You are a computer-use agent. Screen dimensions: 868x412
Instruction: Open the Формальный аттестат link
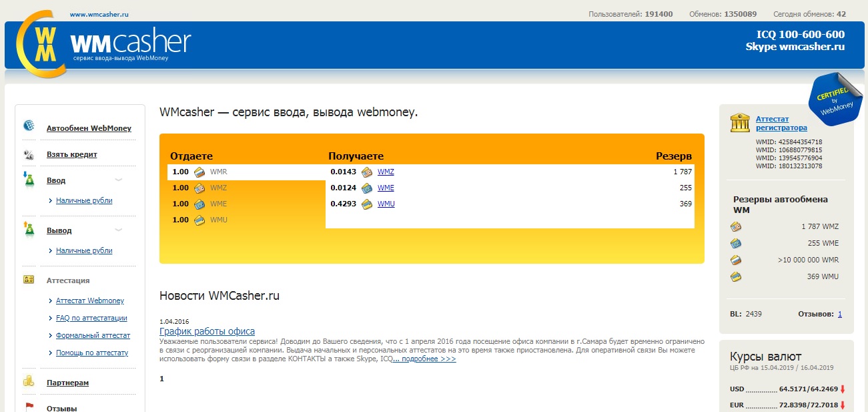93,335
